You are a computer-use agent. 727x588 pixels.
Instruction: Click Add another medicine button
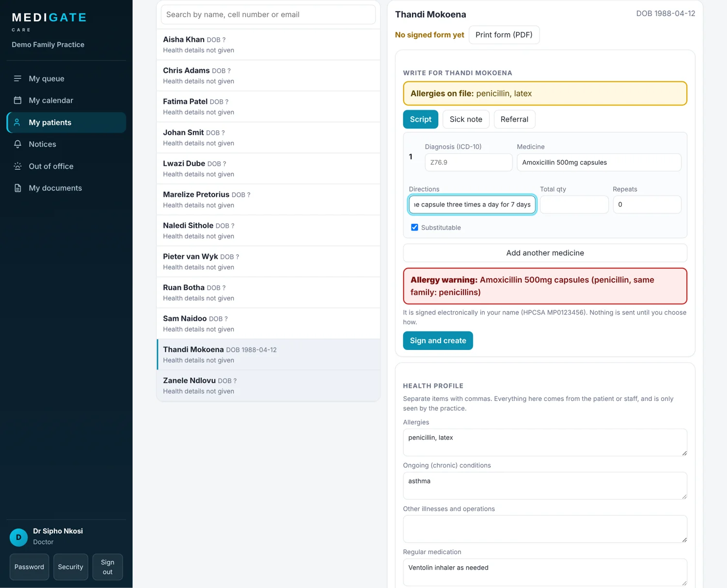point(545,253)
